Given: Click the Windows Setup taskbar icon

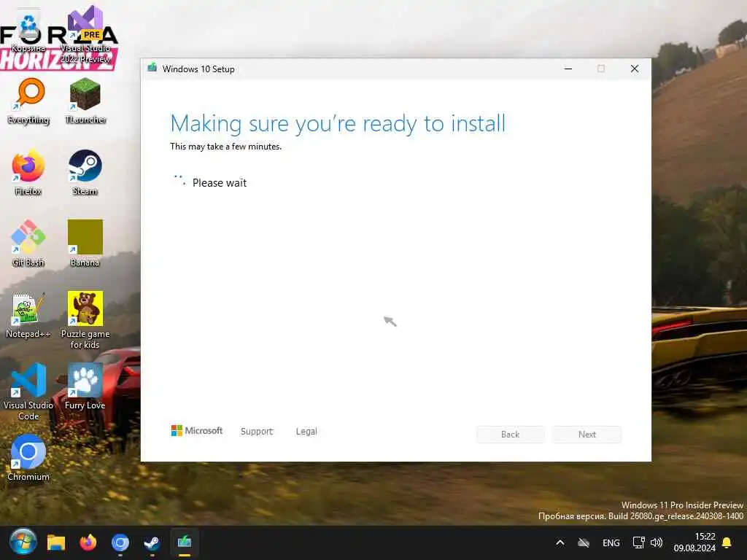Looking at the screenshot, I should [185, 542].
